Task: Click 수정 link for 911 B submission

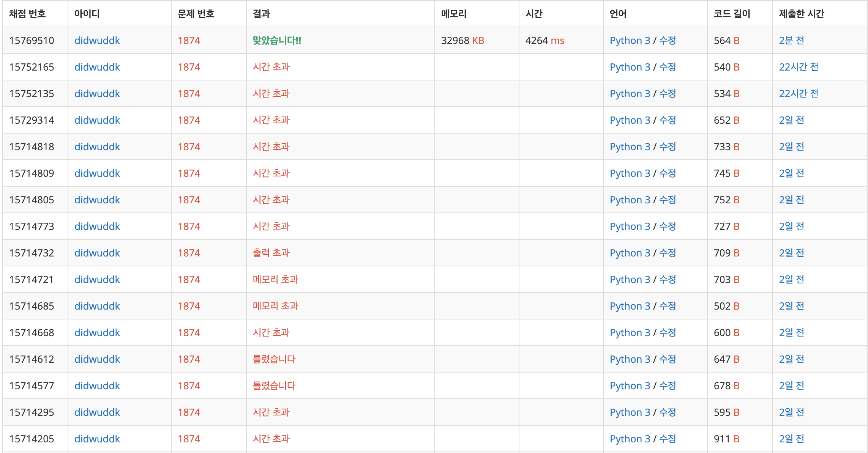Action: click(667, 439)
